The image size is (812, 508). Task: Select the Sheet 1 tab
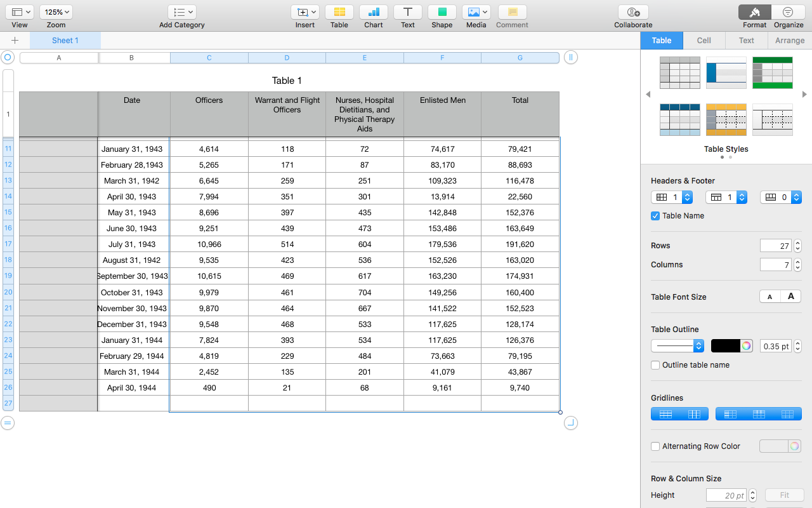[65, 41]
